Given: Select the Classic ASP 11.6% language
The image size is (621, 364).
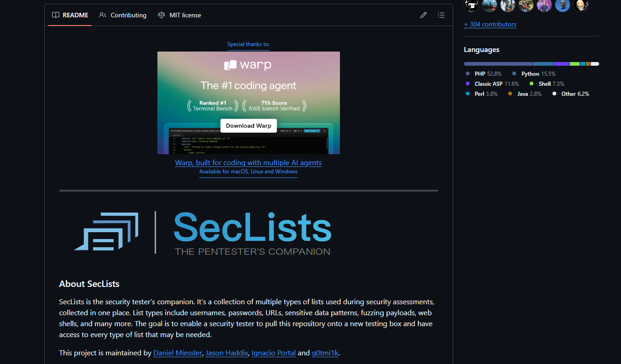Looking at the screenshot, I should [492, 83].
